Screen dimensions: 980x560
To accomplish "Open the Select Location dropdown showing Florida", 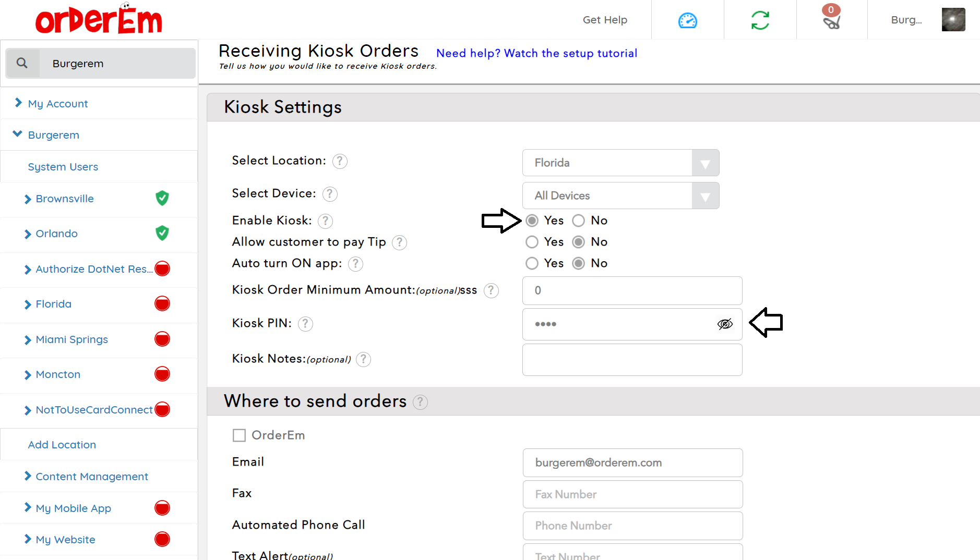I will (620, 163).
